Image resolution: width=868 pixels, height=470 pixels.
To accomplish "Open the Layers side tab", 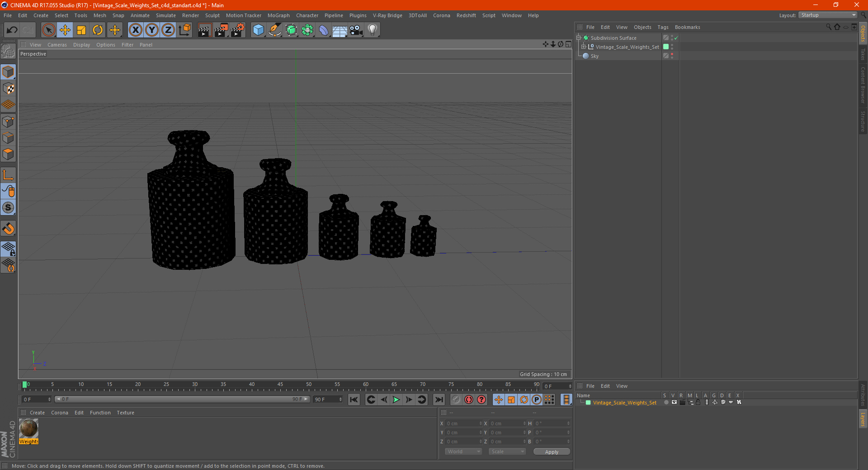I will 863,419.
